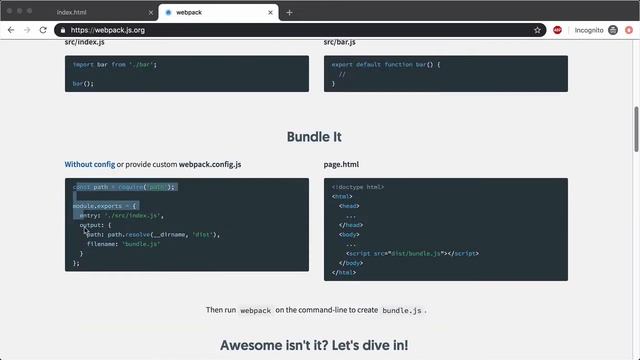Click the 'path: path.resolve' code line
The width and height of the screenshot is (640, 360).
point(153,235)
